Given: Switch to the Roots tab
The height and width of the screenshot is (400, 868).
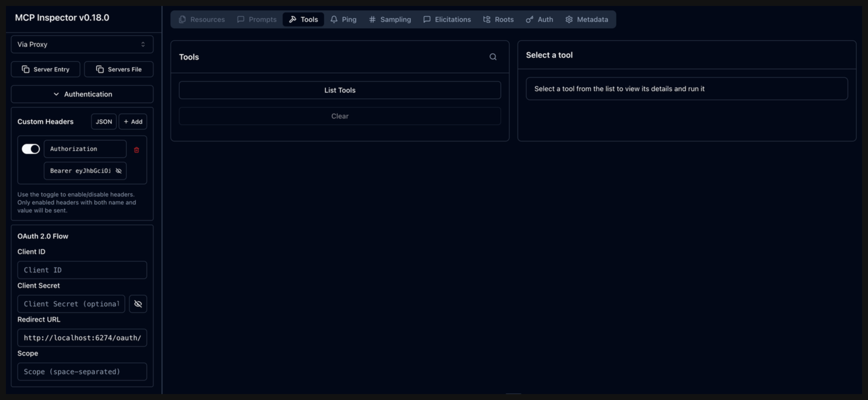Looking at the screenshot, I should (x=499, y=20).
